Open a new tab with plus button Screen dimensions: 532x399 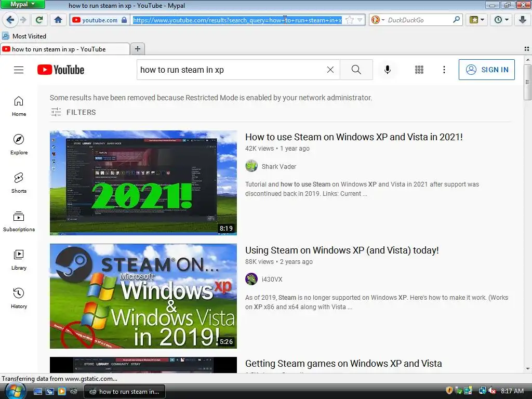[x=137, y=49]
